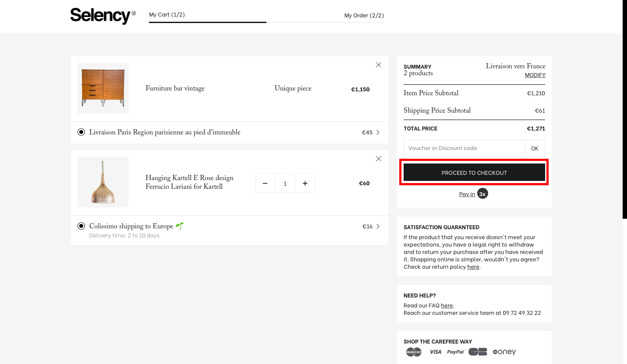Click Item Price Subtotal €1,210 value

536,94
